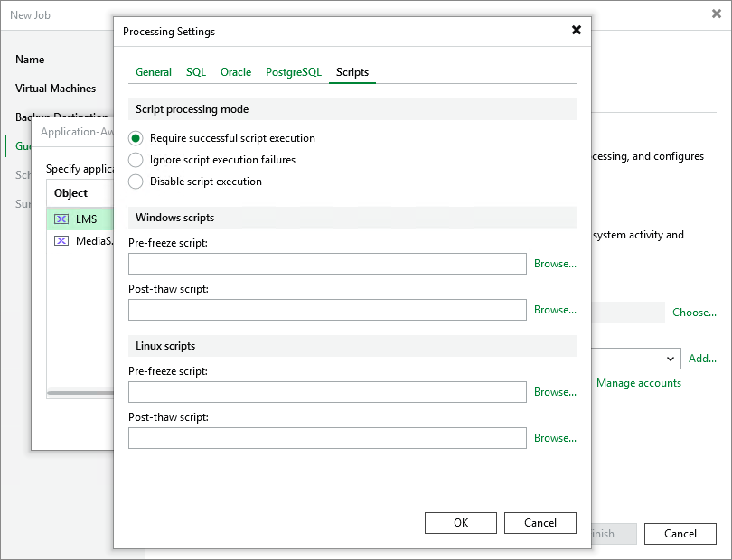Select Disable script execution option

(136, 182)
